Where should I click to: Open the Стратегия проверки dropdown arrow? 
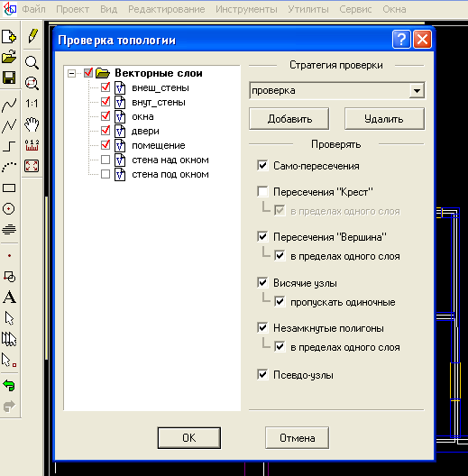click(x=417, y=90)
